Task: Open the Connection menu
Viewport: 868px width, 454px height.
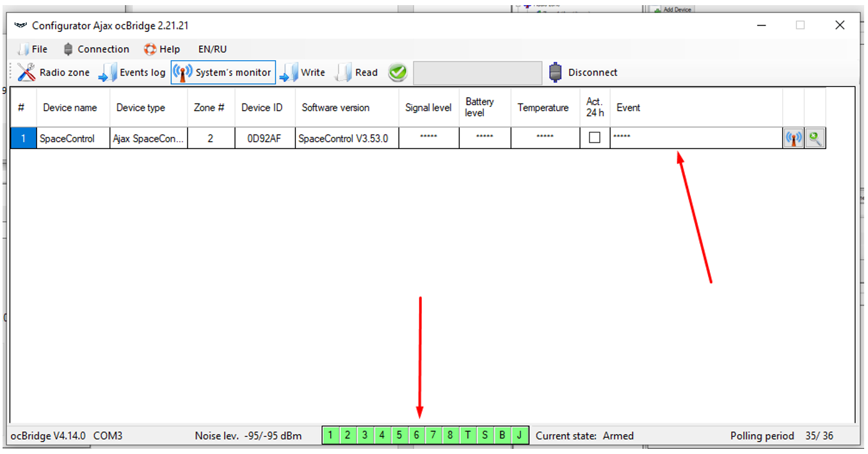Action: [96, 49]
